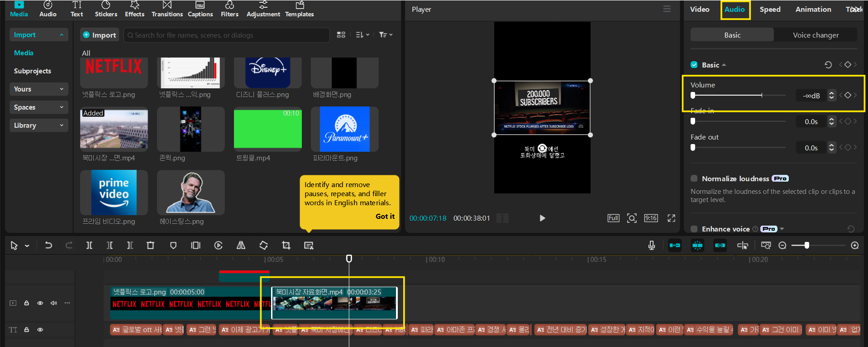
Task: Collapse the Import section
Action: pos(62,35)
